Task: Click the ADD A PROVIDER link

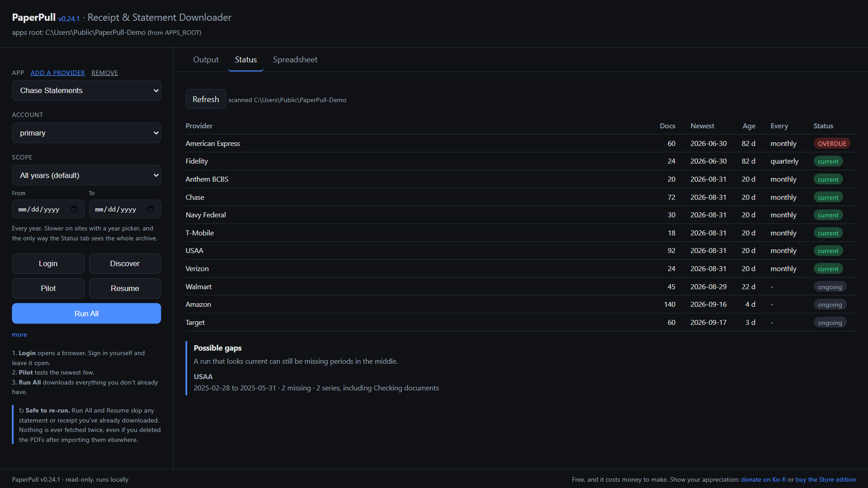Action: tap(57, 73)
